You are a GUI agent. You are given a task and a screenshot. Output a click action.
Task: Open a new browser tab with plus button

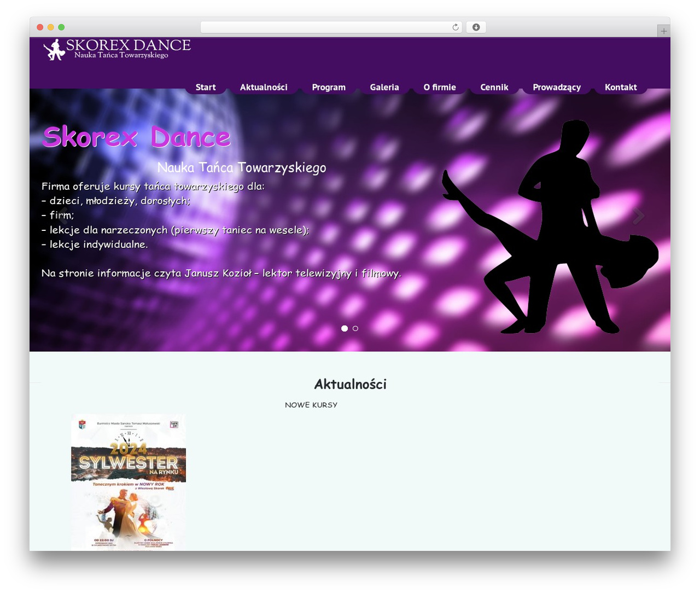click(x=664, y=31)
